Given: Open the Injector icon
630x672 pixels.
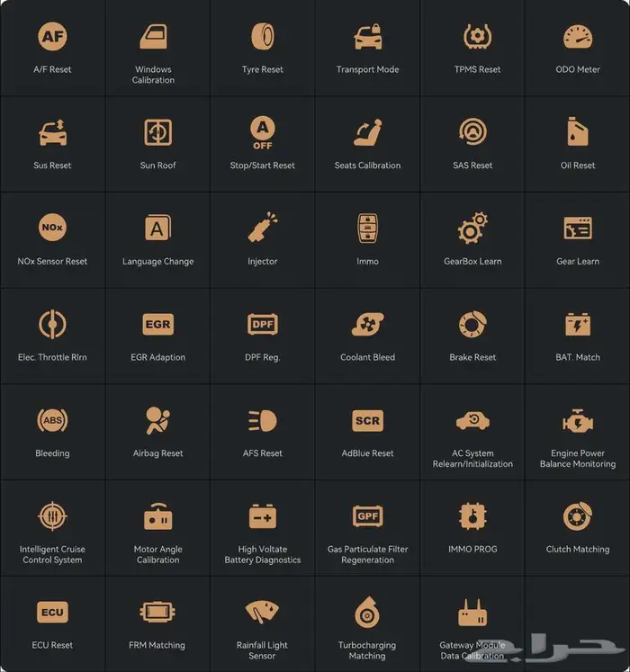Looking at the screenshot, I should tap(263, 227).
